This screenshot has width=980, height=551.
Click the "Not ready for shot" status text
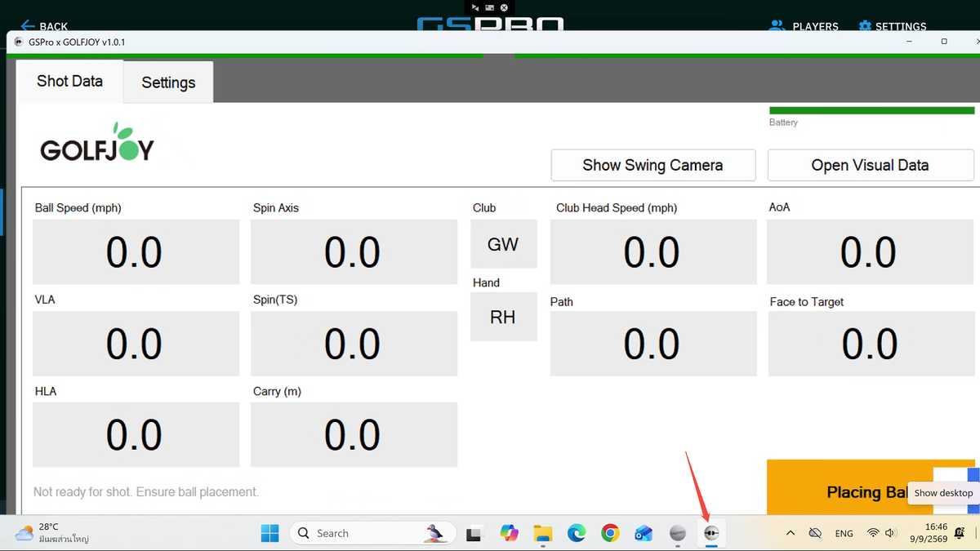(x=146, y=492)
